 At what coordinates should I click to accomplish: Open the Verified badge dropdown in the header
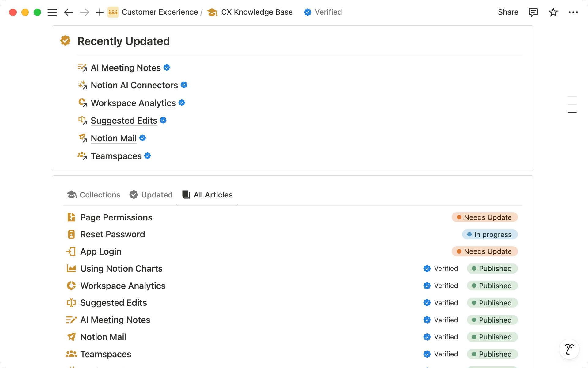coord(322,12)
